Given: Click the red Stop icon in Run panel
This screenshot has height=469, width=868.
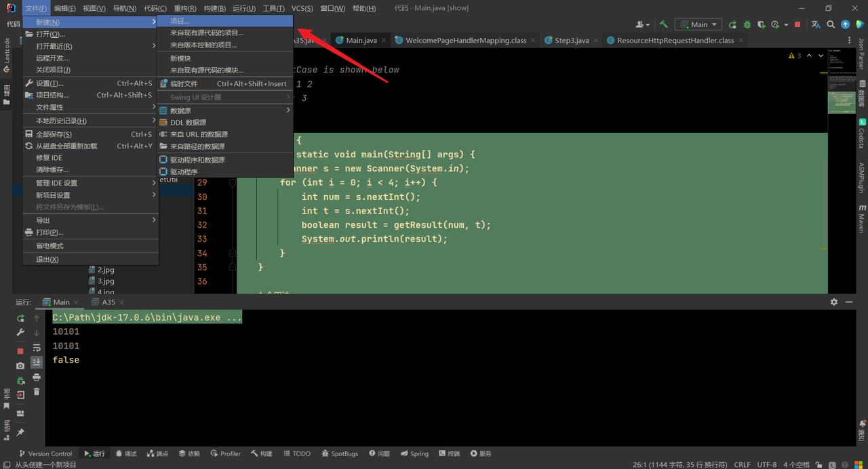Looking at the screenshot, I should [20, 351].
